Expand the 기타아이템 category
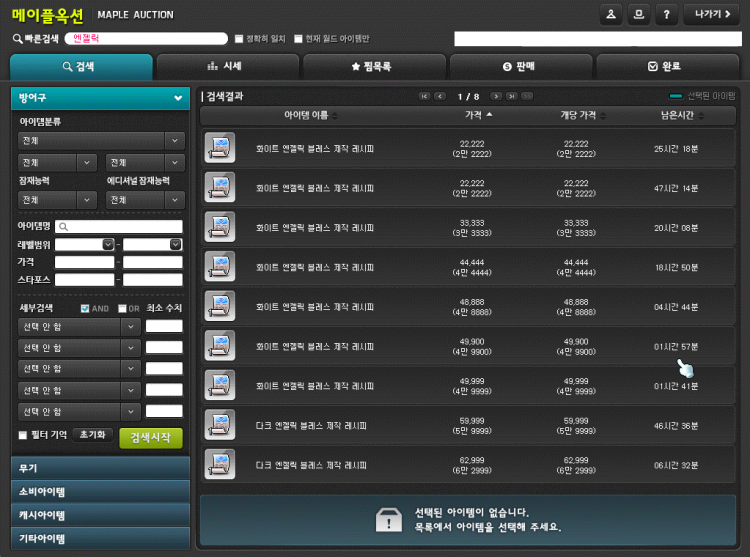Image resolution: width=750 pixels, height=557 pixels. (100, 538)
